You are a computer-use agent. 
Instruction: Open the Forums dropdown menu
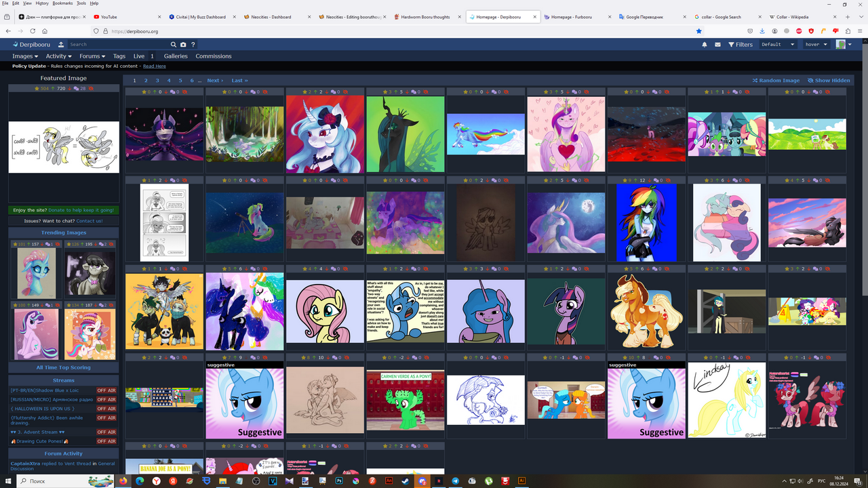[x=92, y=56]
